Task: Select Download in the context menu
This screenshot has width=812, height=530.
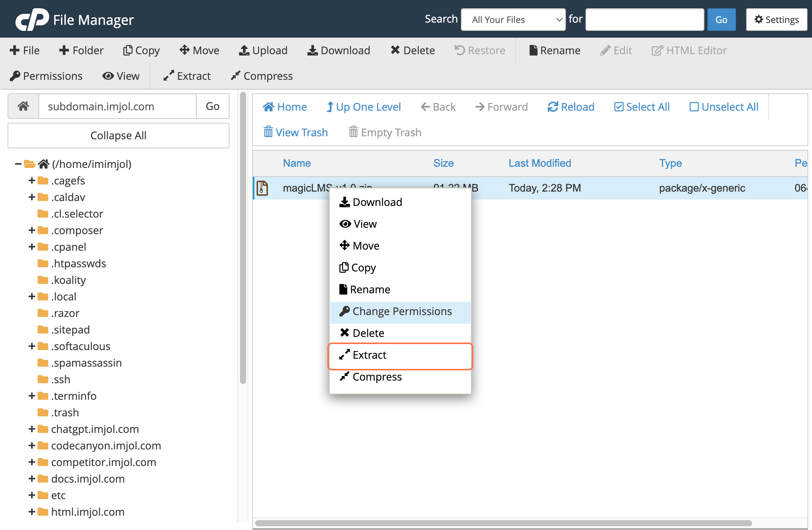Action: click(400, 202)
